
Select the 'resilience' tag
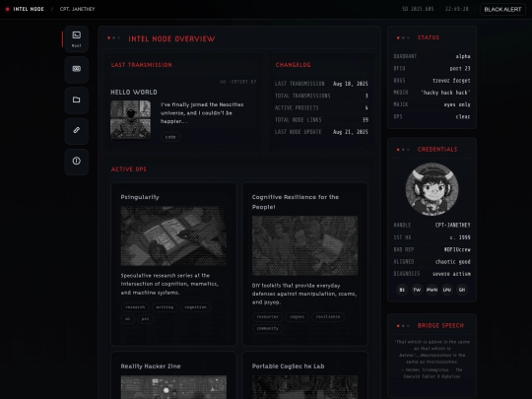pyautogui.click(x=328, y=317)
